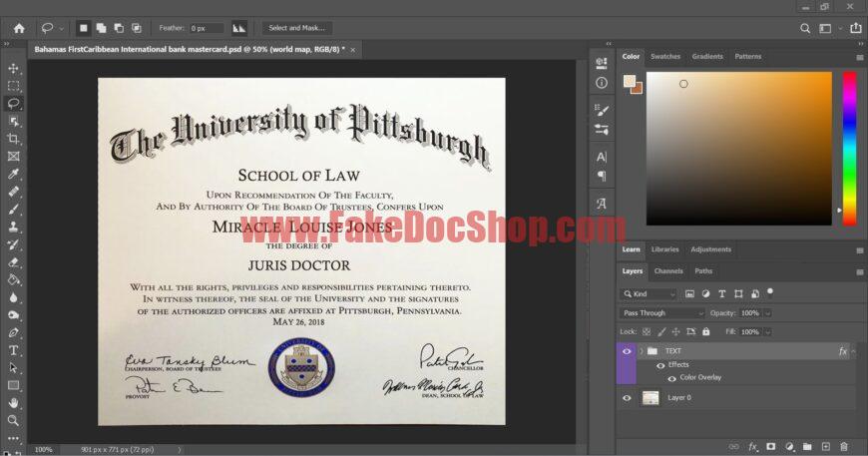Select the Frame tool
The width and height of the screenshot is (868, 456).
click(13, 156)
